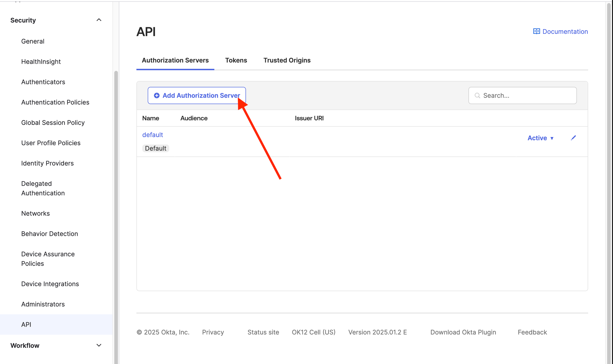Open the Trusted Origins tab
The image size is (613, 364).
click(x=287, y=60)
